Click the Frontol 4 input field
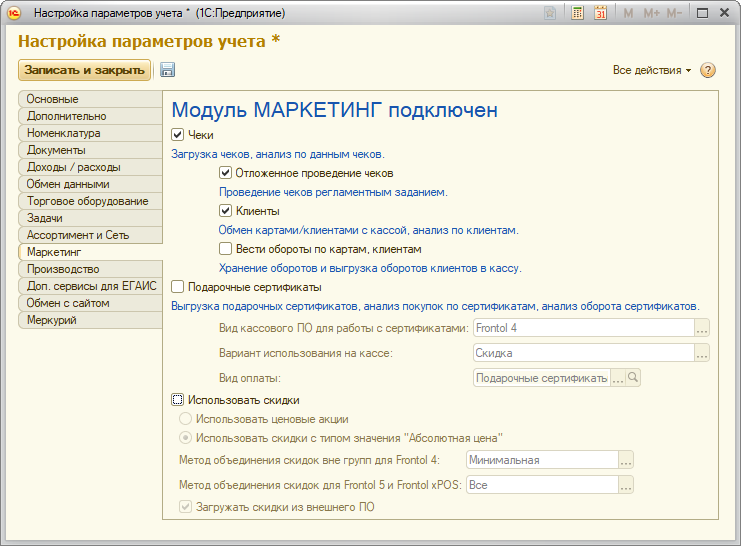This screenshot has height=546, width=741. pos(584,328)
